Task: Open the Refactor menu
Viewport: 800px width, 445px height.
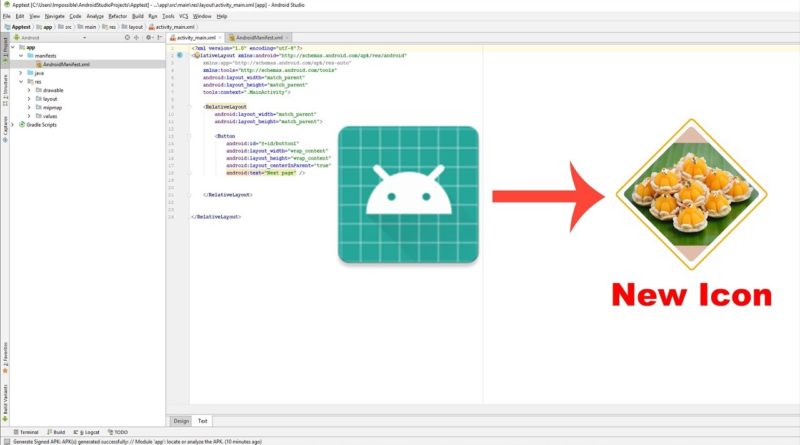Action: pos(118,16)
